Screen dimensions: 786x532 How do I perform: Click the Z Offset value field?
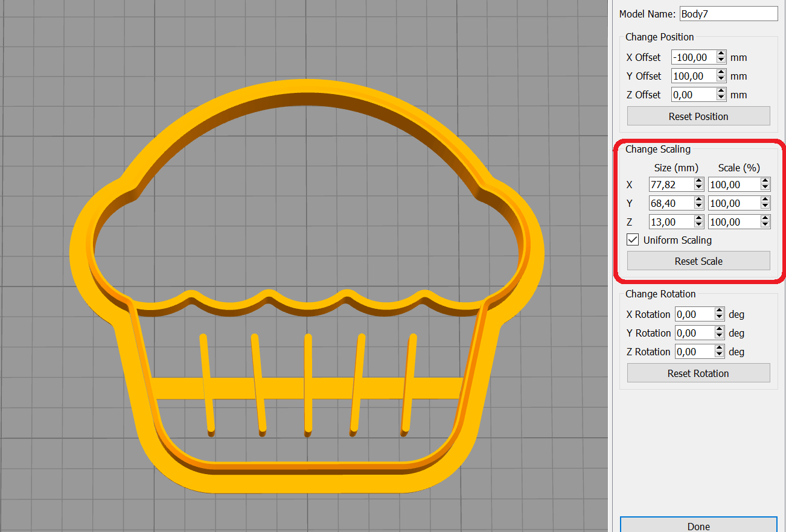coord(694,95)
